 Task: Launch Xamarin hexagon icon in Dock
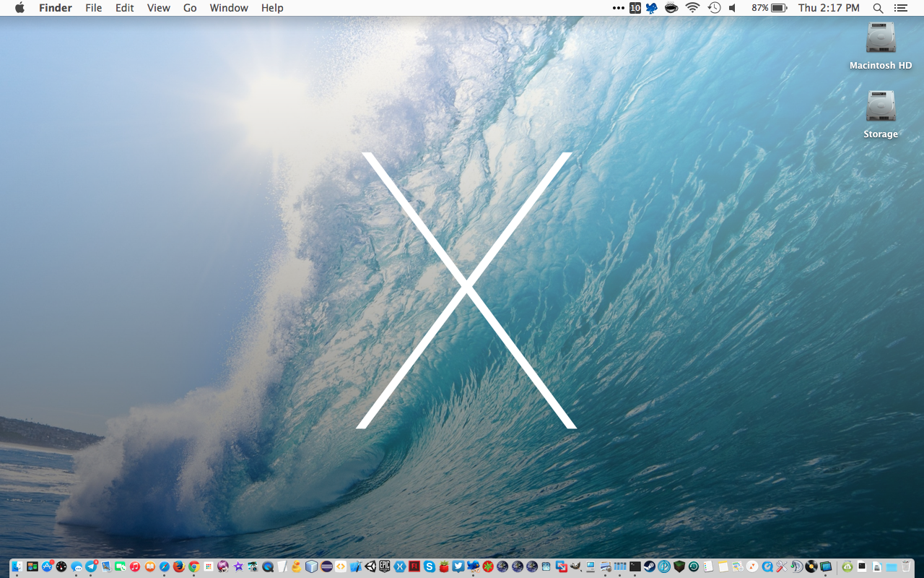tap(400, 566)
